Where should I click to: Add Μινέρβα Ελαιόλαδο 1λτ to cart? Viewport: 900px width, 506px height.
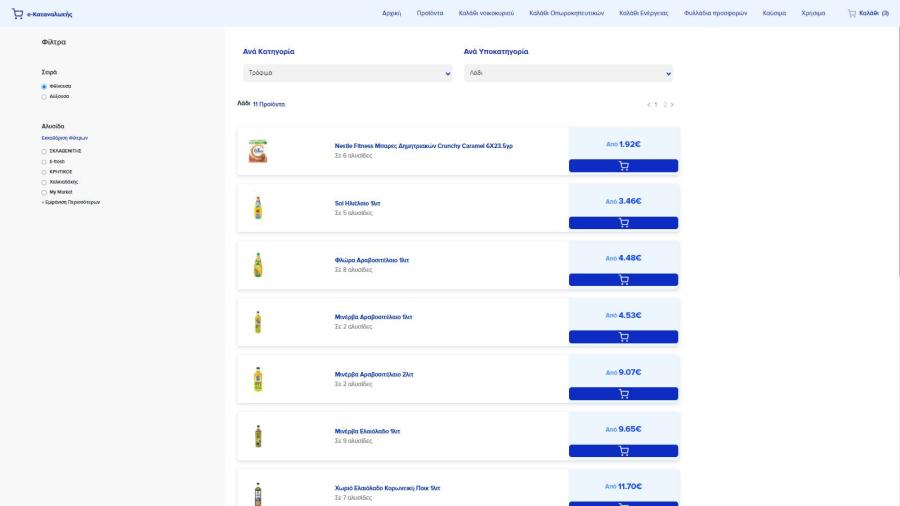[x=623, y=451]
